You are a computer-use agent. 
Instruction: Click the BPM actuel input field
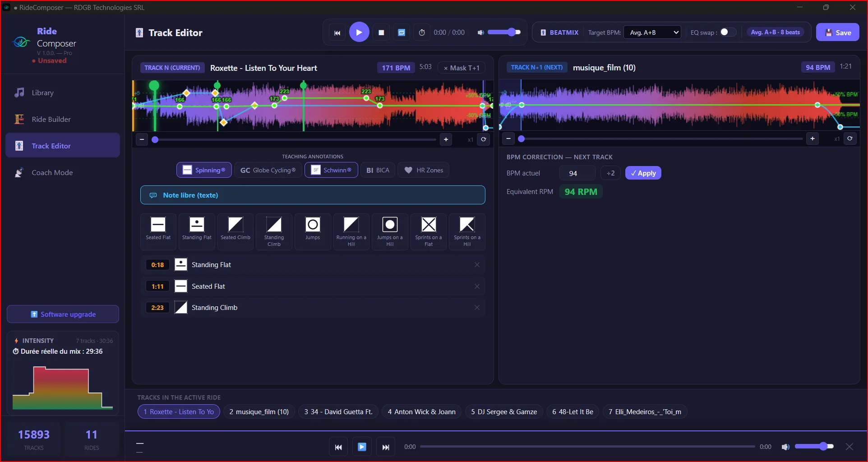coord(577,173)
